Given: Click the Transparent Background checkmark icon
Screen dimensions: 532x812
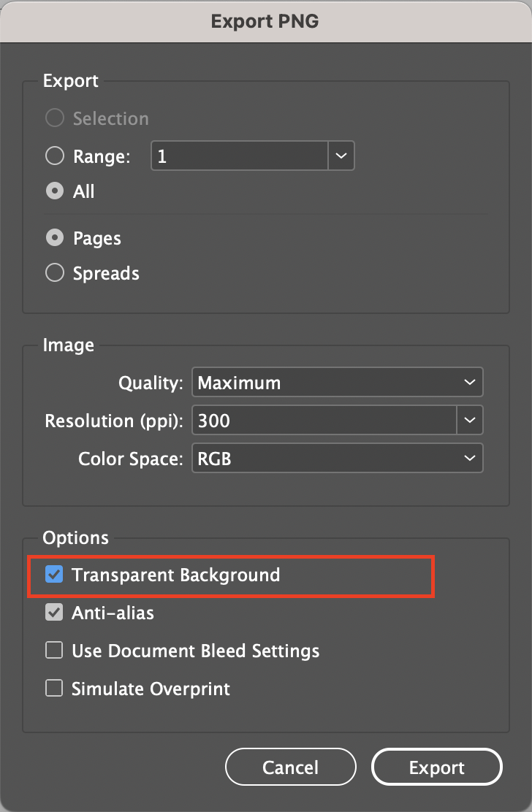Looking at the screenshot, I should click(x=53, y=575).
